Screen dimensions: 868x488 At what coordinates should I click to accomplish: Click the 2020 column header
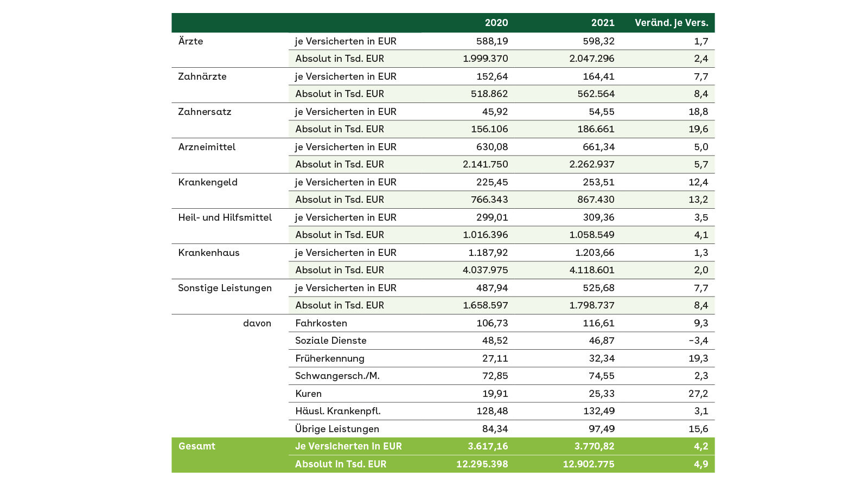click(496, 23)
